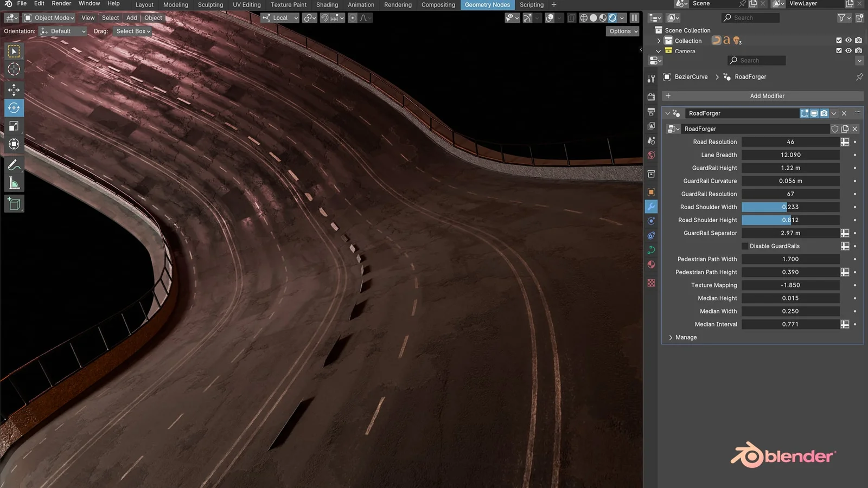Expand the Collection in the outliner

(x=659, y=40)
